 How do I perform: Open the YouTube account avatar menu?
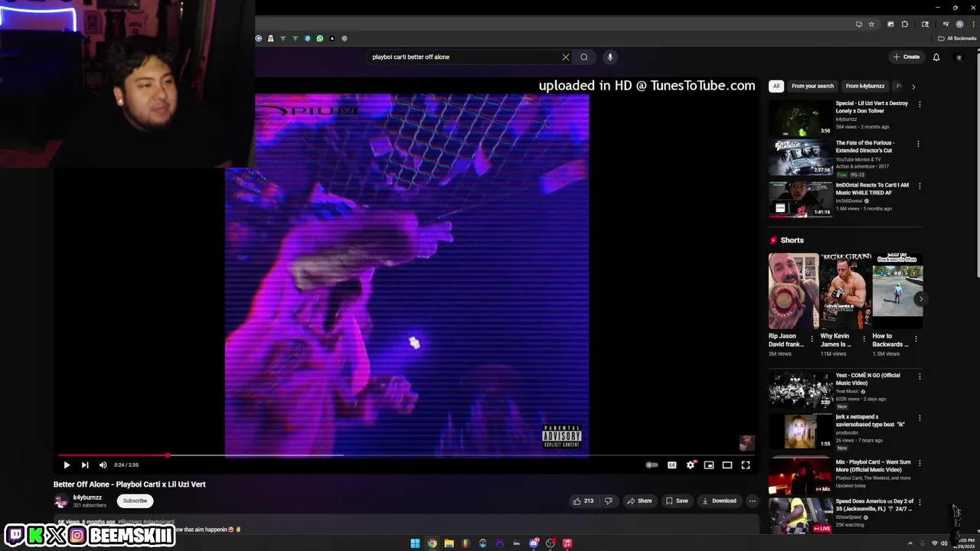click(959, 57)
